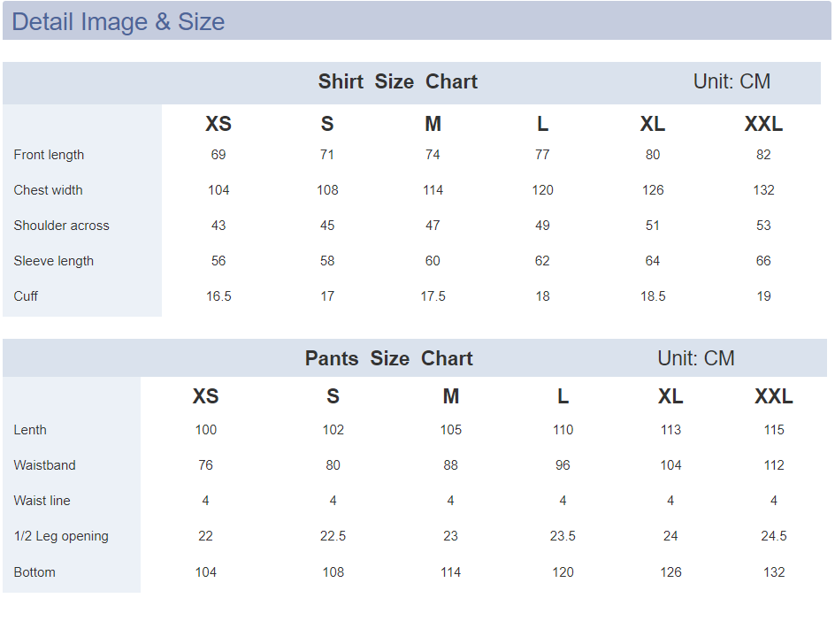Select the XXL column header in the shirt chart
Screen dimensions: 835x644
(x=763, y=124)
